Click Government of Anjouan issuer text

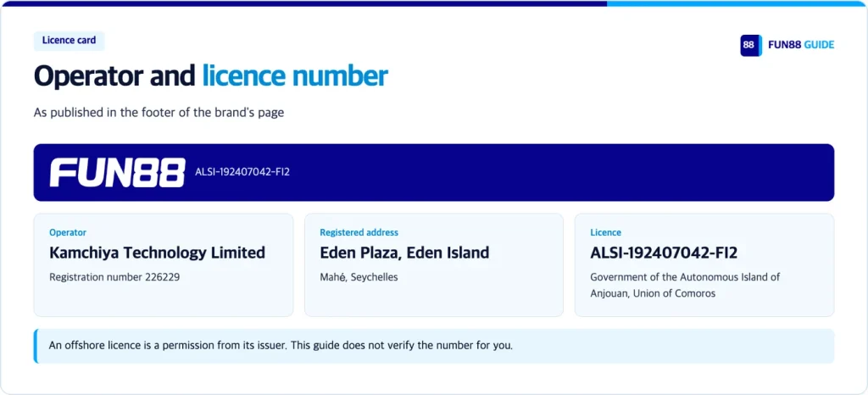pos(685,285)
